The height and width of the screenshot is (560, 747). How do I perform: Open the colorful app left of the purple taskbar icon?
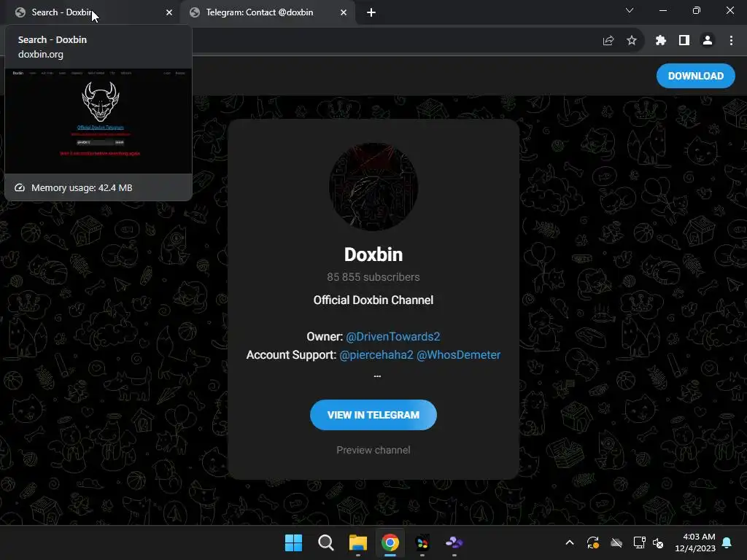tap(422, 542)
